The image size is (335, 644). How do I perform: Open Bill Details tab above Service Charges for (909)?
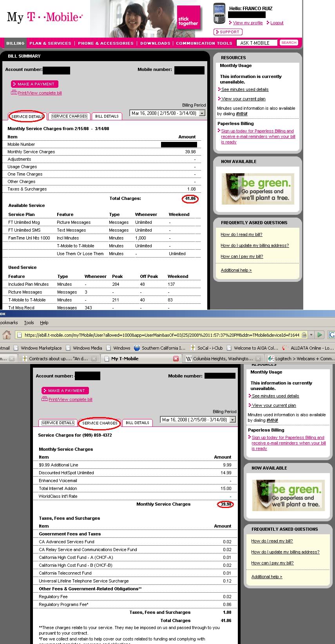click(x=137, y=423)
